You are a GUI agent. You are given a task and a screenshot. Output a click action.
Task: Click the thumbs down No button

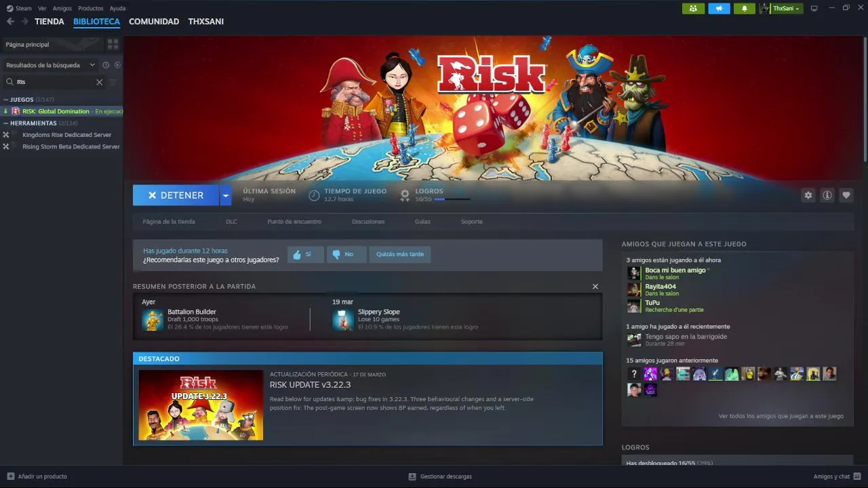[347, 254]
